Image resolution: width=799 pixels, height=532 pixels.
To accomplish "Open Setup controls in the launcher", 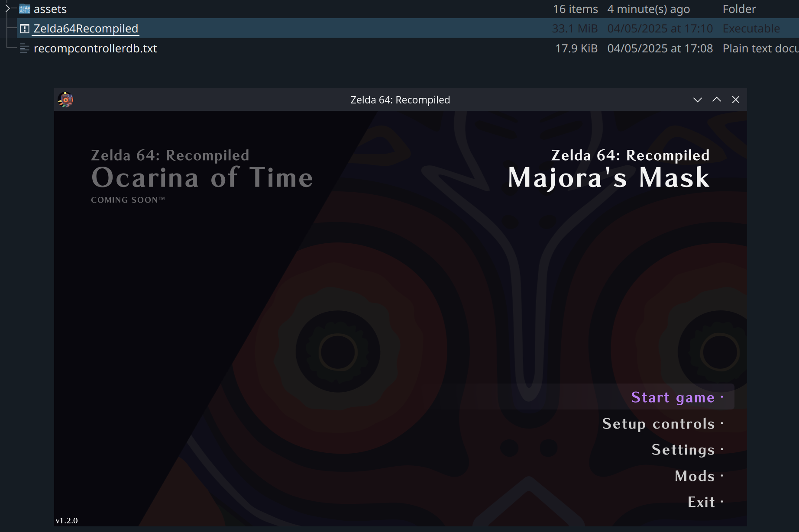I will (x=658, y=423).
